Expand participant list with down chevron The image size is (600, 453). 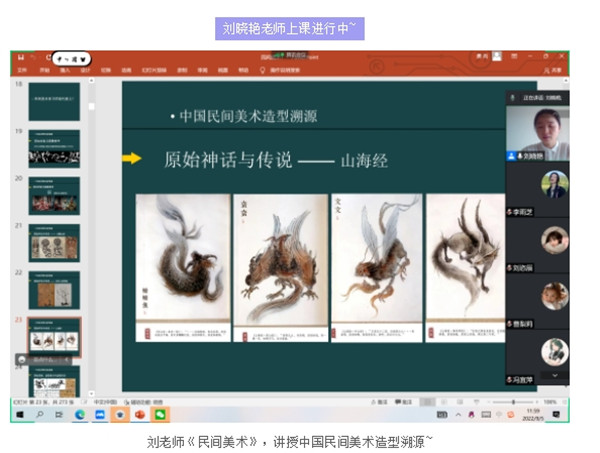[555, 375]
